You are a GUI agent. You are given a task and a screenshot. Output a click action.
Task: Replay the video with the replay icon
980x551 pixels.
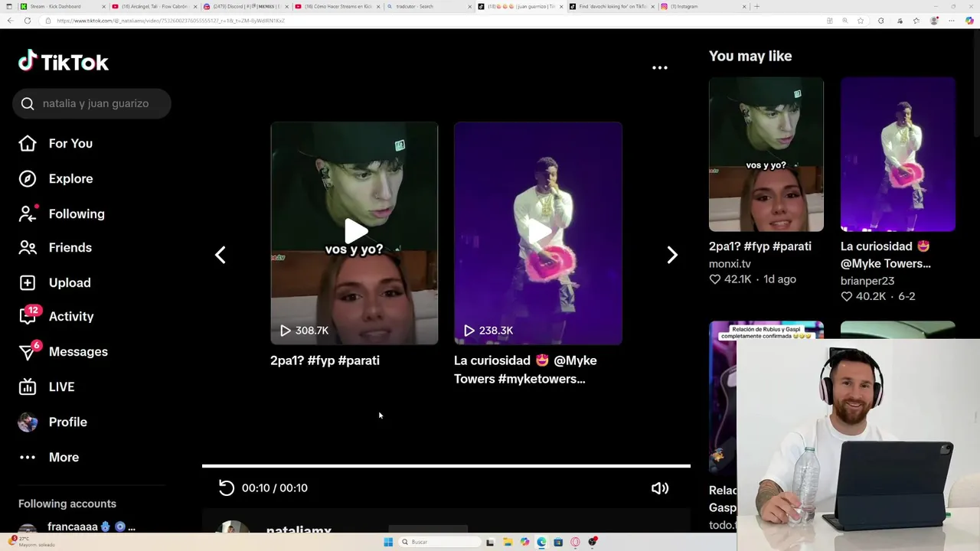(226, 487)
